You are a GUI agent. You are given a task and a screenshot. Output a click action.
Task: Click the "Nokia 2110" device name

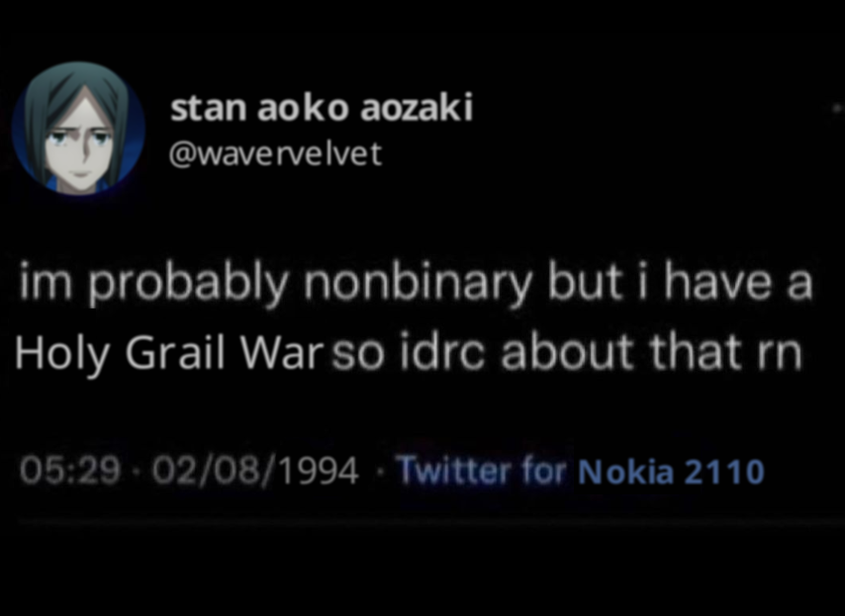coord(672,472)
